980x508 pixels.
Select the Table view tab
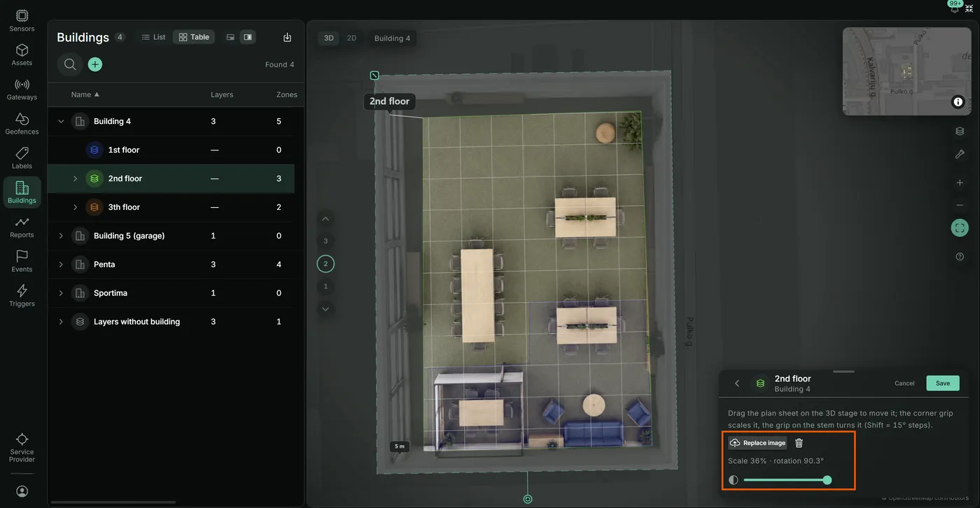194,37
